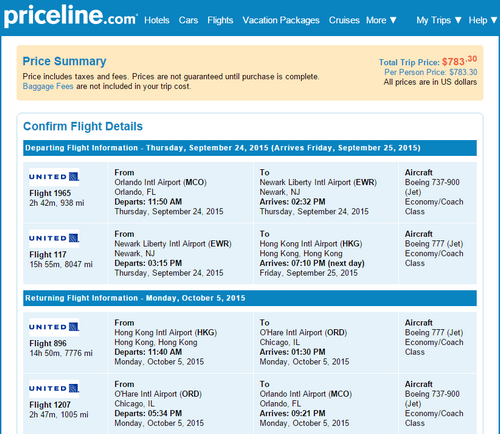Click United logo for Flight 117
The width and height of the screenshot is (500, 434).
click(x=54, y=238)
